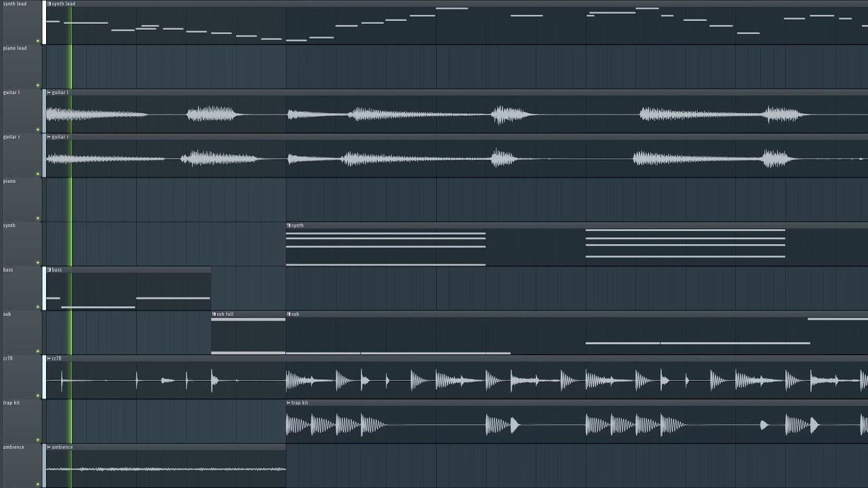The width and height of the screenshot is (868, 488).
Task: Disable the bass track with its LED
Action: click(38, 307)
